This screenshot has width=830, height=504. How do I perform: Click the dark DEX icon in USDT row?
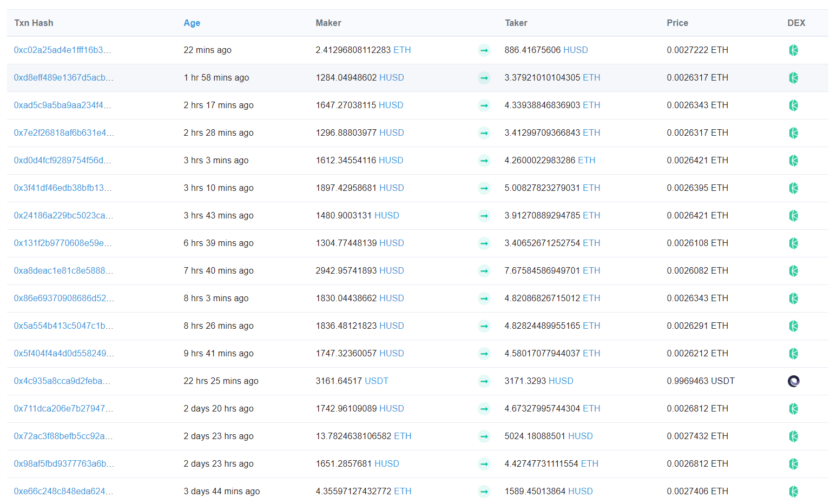(793, 381)
